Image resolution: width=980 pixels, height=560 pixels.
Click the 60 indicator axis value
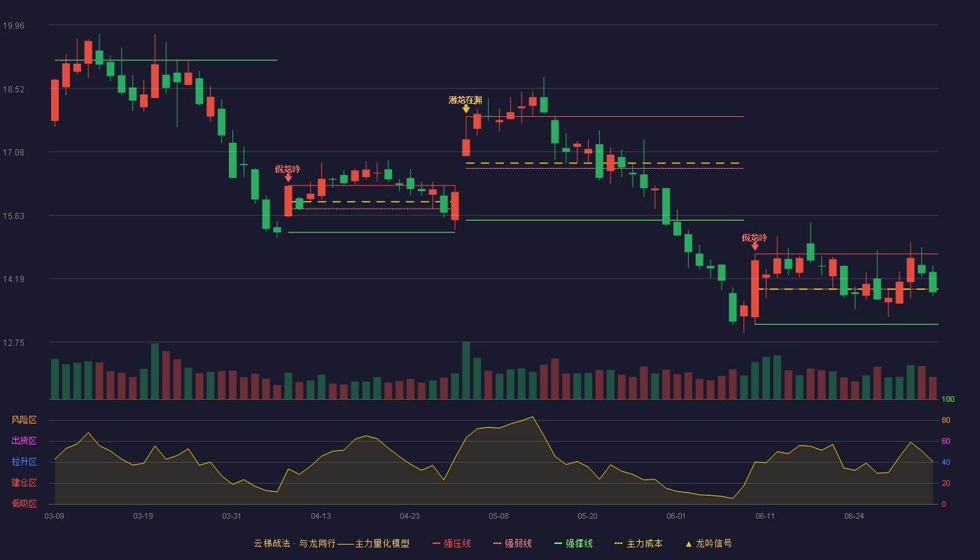(946, 441)
